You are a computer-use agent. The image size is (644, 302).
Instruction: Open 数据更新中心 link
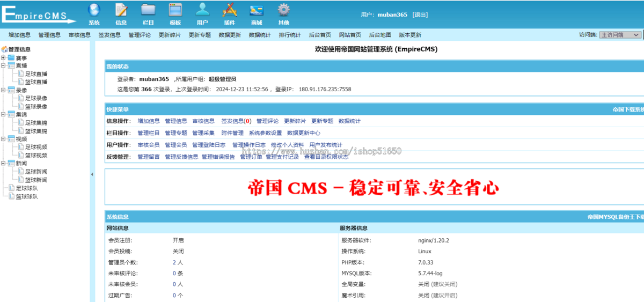[x=304, y=133]
